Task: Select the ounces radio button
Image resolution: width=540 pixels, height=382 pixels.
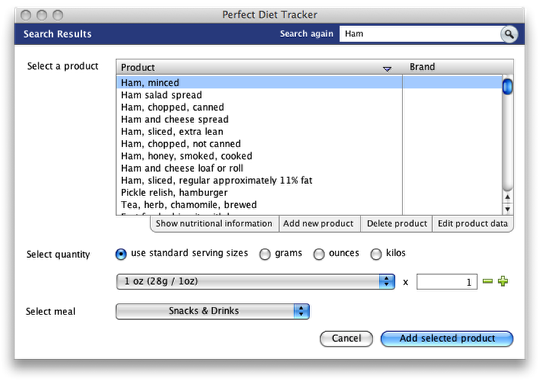Action: (319, 254)
